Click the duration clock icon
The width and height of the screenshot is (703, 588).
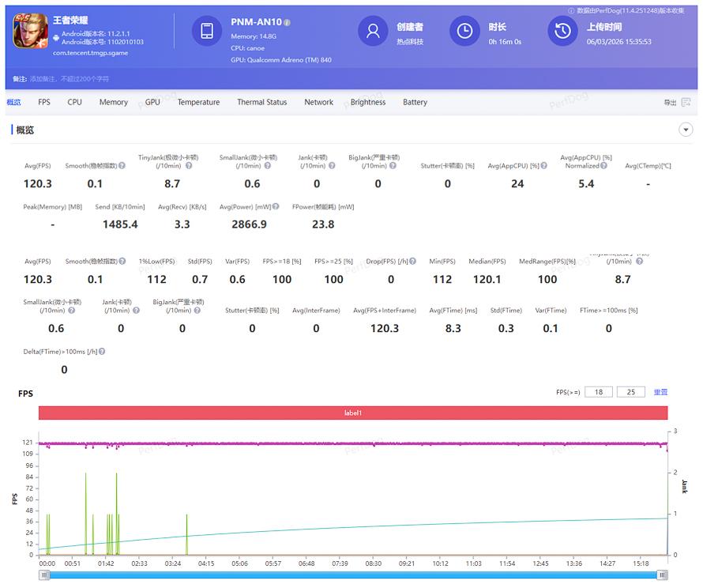464,31
